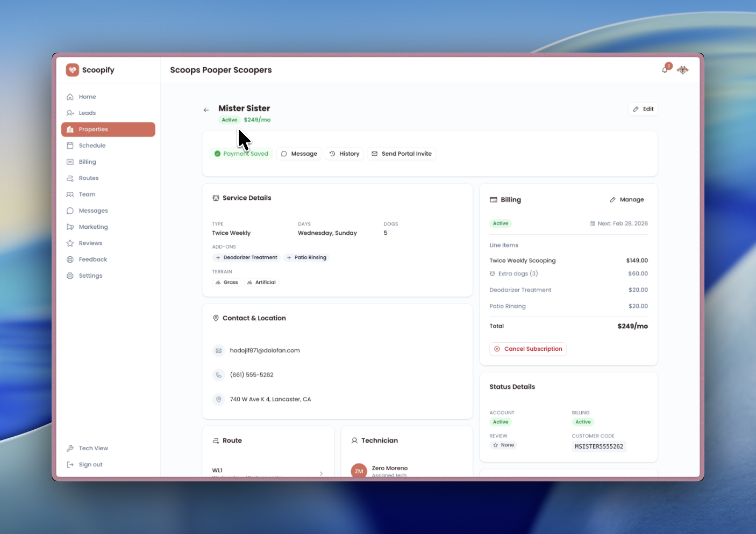Remove the Deodorizer Treatment add-on tag
The image size is (756, 534).
(246, 257)
